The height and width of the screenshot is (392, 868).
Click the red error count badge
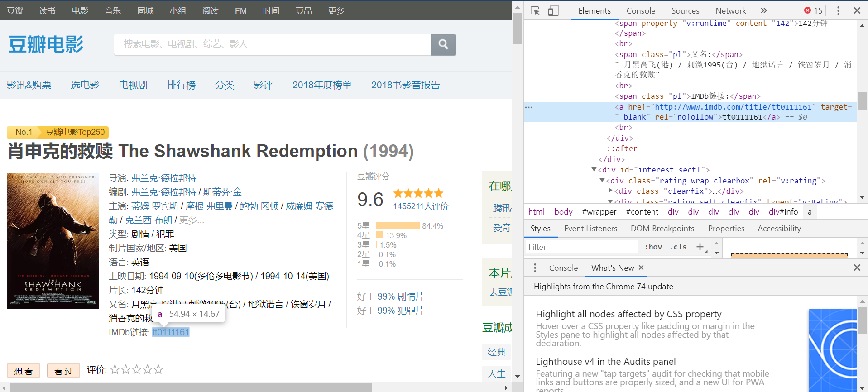(813, 10)
